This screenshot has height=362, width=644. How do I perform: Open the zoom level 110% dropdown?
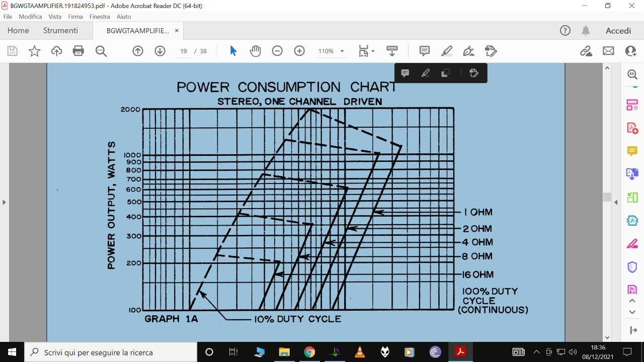pyautogui.click(x=331, y=51)
